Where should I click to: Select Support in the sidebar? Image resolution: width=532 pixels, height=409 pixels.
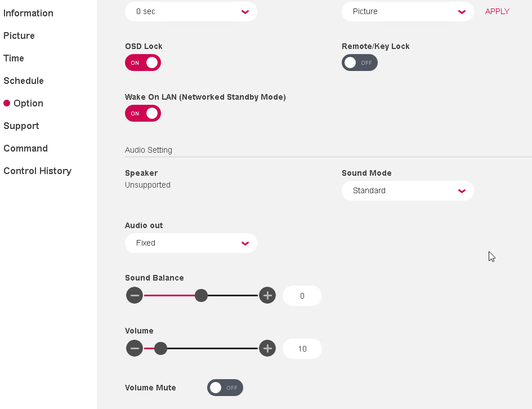pos(21,126)
